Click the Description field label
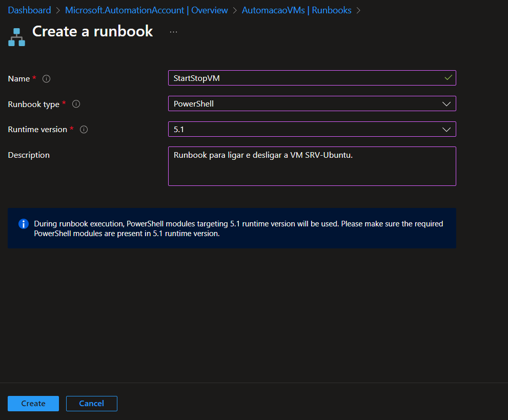This screenshot has height=420, width=508. [x=29, y=155]
